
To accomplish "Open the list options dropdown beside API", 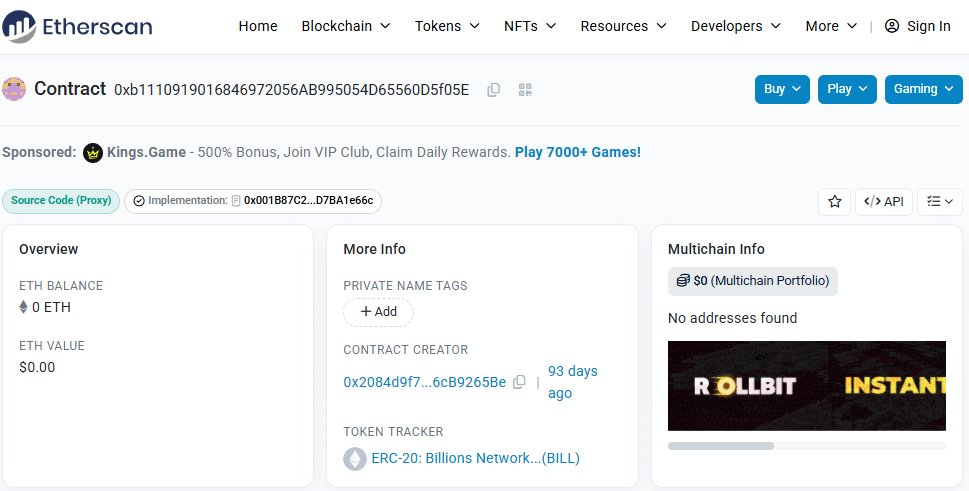I will [940, 201].
